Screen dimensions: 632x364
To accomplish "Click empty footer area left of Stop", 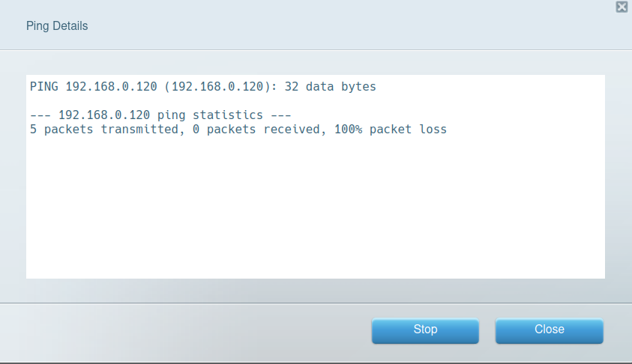I will click(x=187, y=330).
